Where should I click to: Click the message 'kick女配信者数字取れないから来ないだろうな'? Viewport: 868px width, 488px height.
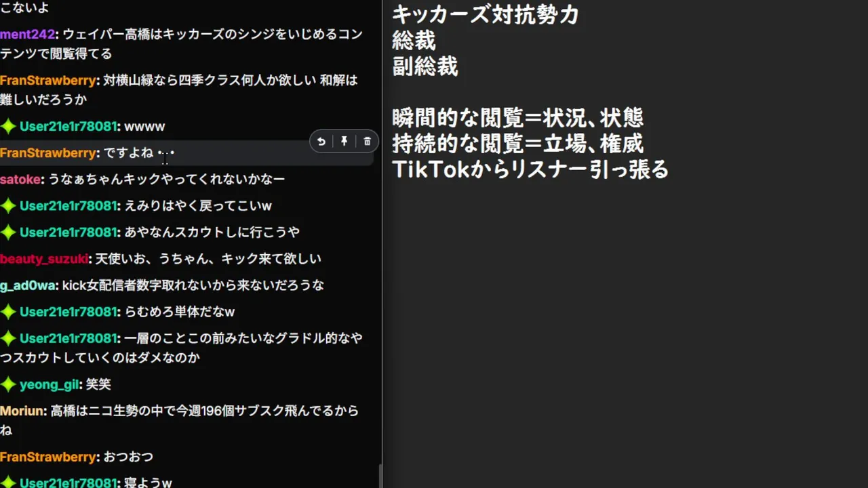(x=193, y=285)
